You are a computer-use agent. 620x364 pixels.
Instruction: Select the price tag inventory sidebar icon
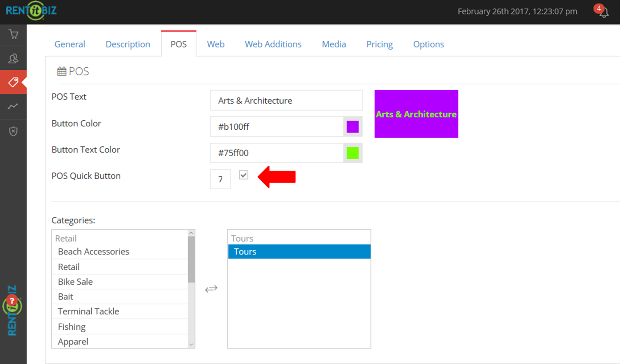(13, 82)
